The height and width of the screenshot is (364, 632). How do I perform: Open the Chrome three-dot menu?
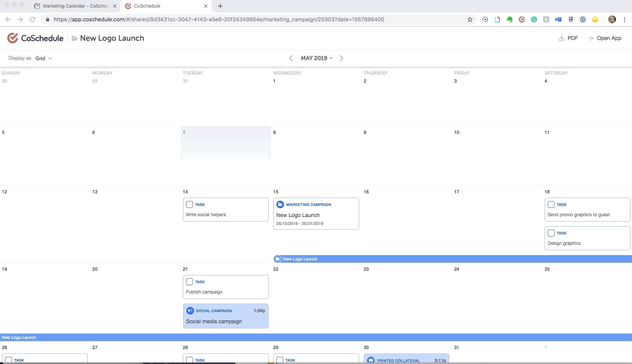624,19
